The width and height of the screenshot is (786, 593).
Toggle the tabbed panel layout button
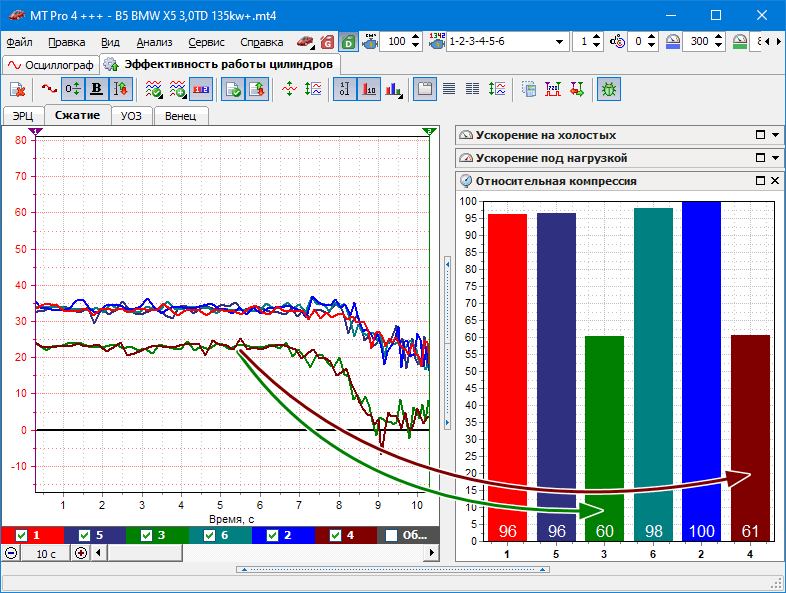(x=425, y=89)
